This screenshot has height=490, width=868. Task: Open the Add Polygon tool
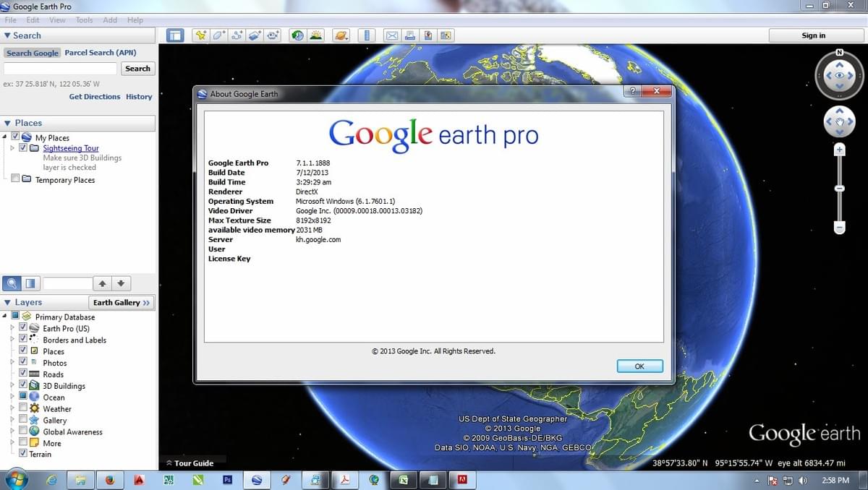(x=218, y=35)
